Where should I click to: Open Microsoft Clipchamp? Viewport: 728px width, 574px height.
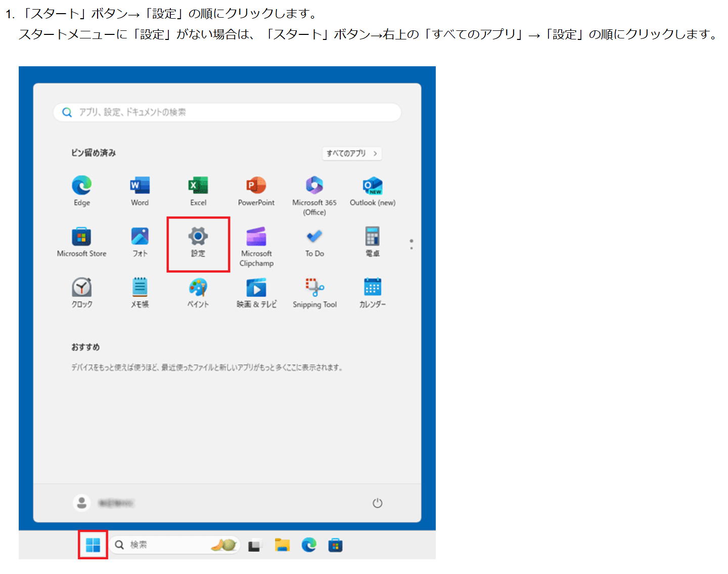(256, 247)
